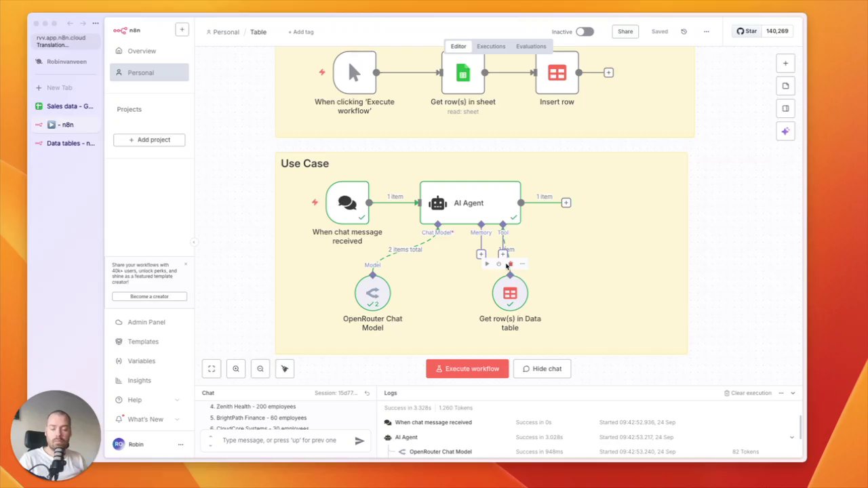This screenshot has width=868, height=488.
Task: Select 'When chat message received' log row
Action: point(587,422)
